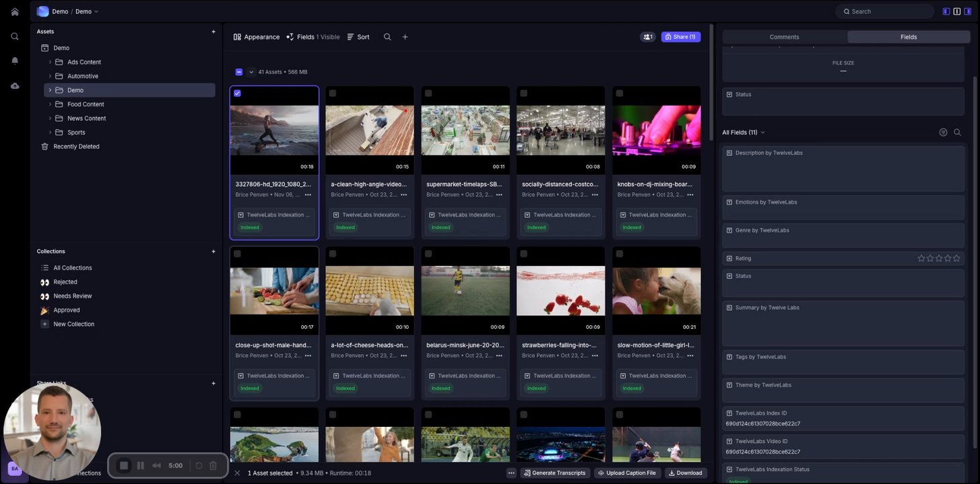Image resolution: width=980 pixels, height=484 pixels.
Task: Click the Share (1) button
Action: [681, 37]
